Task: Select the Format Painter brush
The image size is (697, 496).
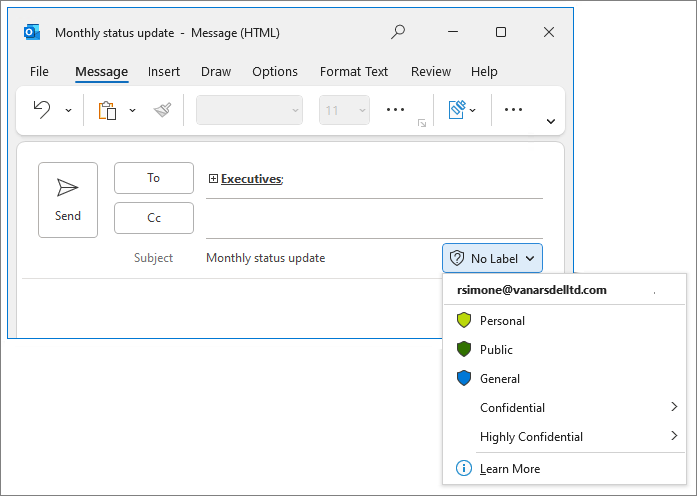Action: pyautogui.click(x=162, y=110)
